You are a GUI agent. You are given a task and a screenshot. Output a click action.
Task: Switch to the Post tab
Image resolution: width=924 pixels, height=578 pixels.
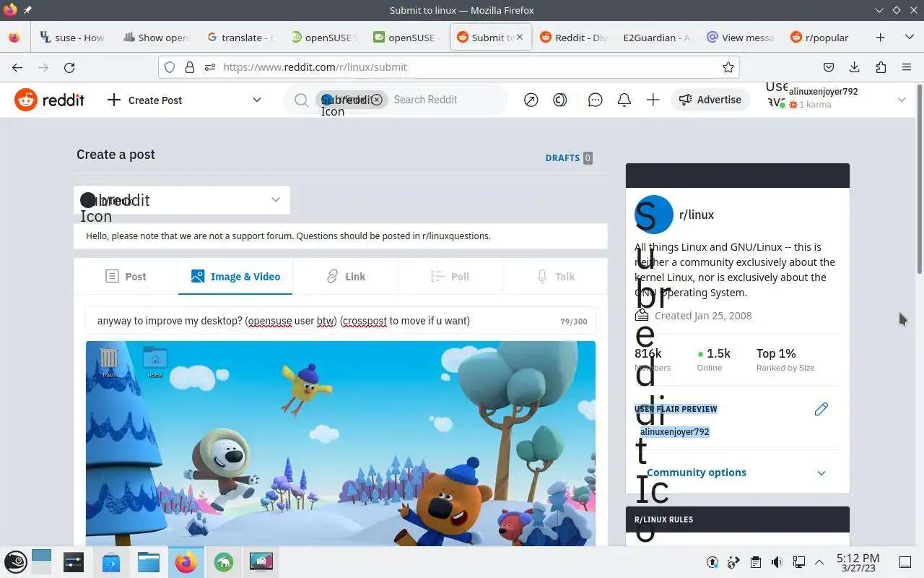(126, 276)
